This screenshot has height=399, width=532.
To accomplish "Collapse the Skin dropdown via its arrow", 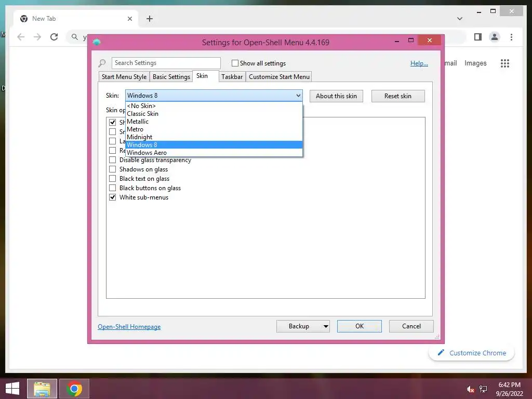I will [298, 96].
